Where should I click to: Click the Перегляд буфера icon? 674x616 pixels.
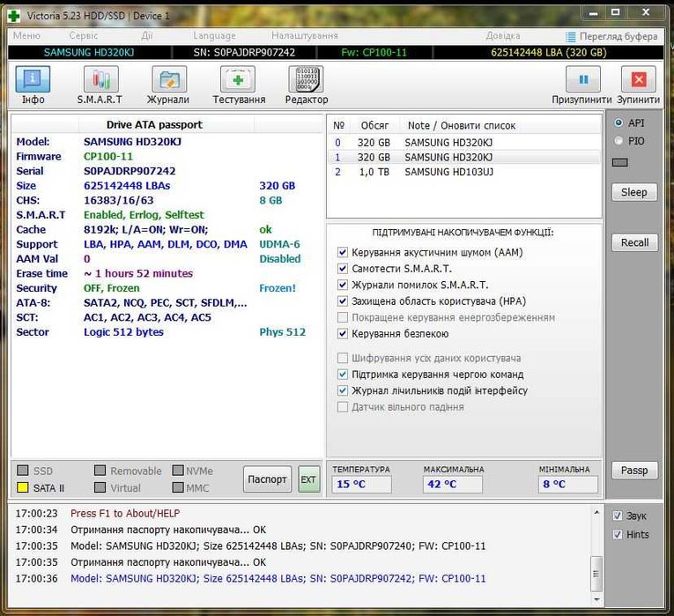572,36
